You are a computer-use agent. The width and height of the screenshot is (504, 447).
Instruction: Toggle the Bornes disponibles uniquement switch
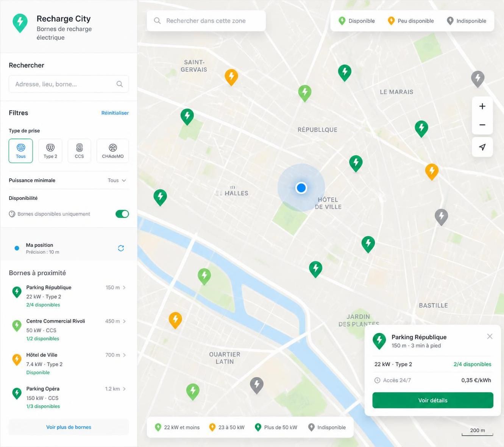pyautogui.click(x=122, y=214)
